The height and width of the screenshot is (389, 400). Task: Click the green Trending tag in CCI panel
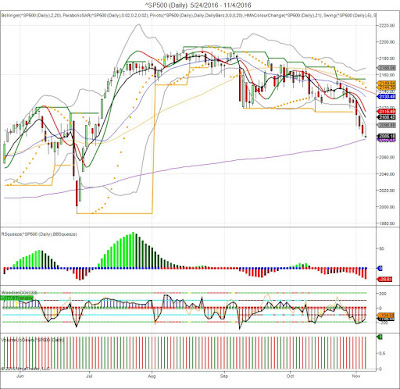click(x=17, y=297)
